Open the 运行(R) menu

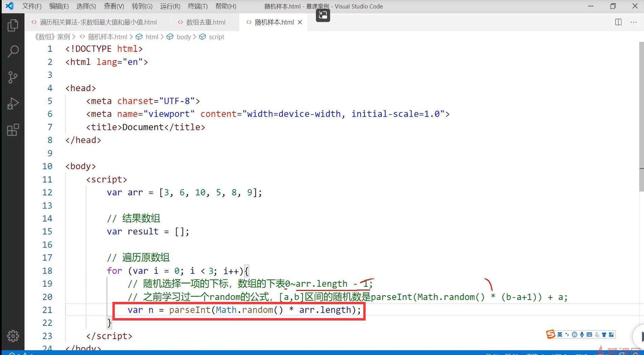pyautogui.click(x=170, y=6)
